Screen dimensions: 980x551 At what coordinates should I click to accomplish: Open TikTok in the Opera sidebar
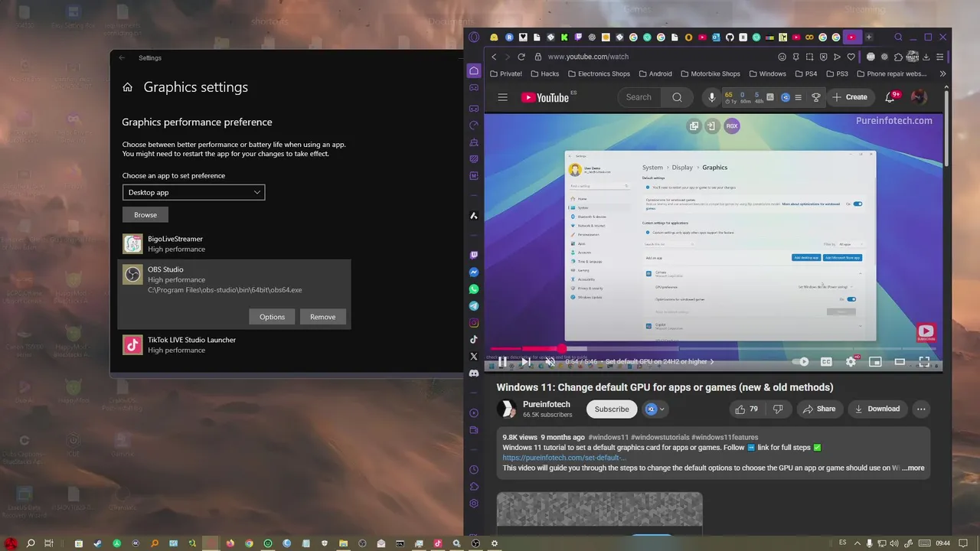pos(474,340)
